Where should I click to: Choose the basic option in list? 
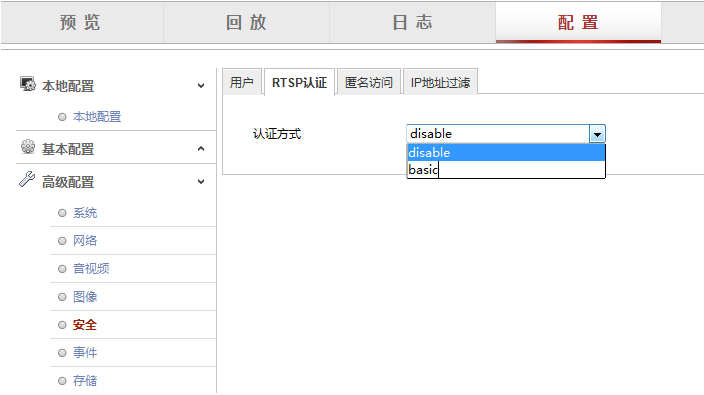[x=506, y=170]
